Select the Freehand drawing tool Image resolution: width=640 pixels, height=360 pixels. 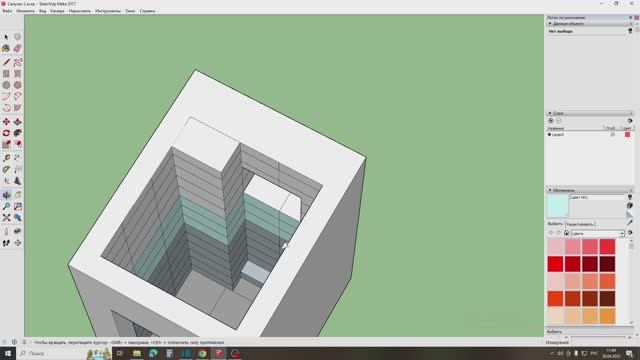(18, 62)
